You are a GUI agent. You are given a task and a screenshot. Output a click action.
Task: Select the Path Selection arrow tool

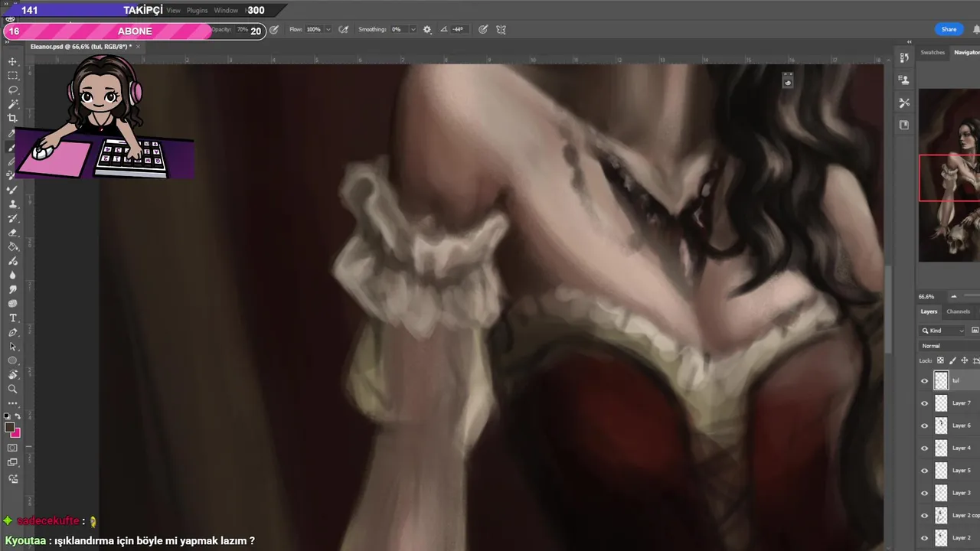pyautogui.click(x=12, y=347)
